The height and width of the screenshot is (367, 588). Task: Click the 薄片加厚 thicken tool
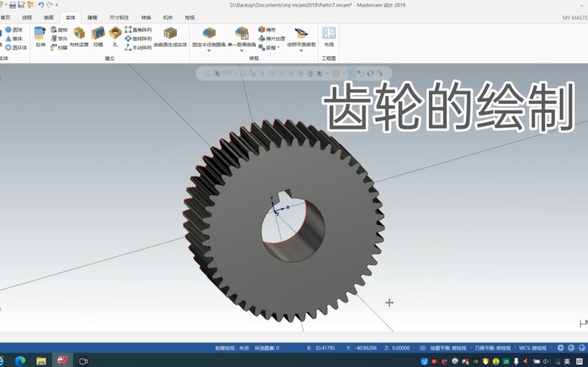272,38
